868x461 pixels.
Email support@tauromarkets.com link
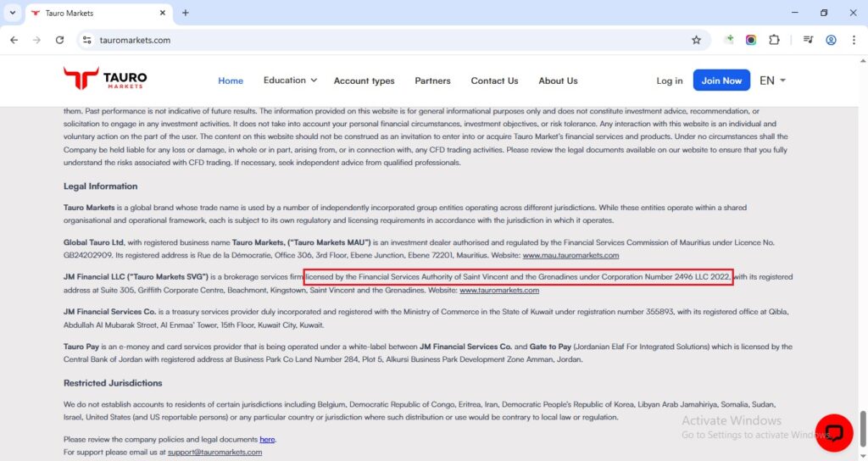point(214,453)
